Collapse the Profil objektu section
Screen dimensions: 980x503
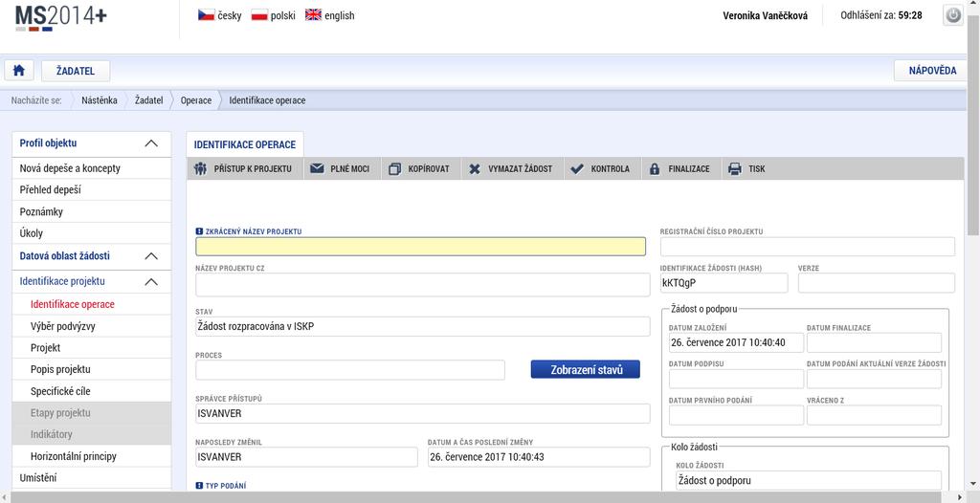click(x=151, y=143)
